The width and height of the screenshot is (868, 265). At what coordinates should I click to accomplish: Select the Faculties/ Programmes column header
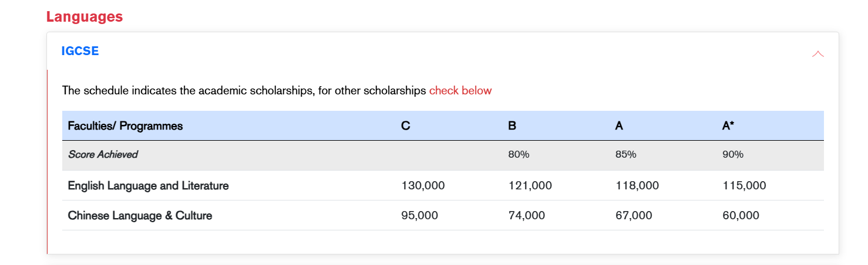tap(125, 126)
